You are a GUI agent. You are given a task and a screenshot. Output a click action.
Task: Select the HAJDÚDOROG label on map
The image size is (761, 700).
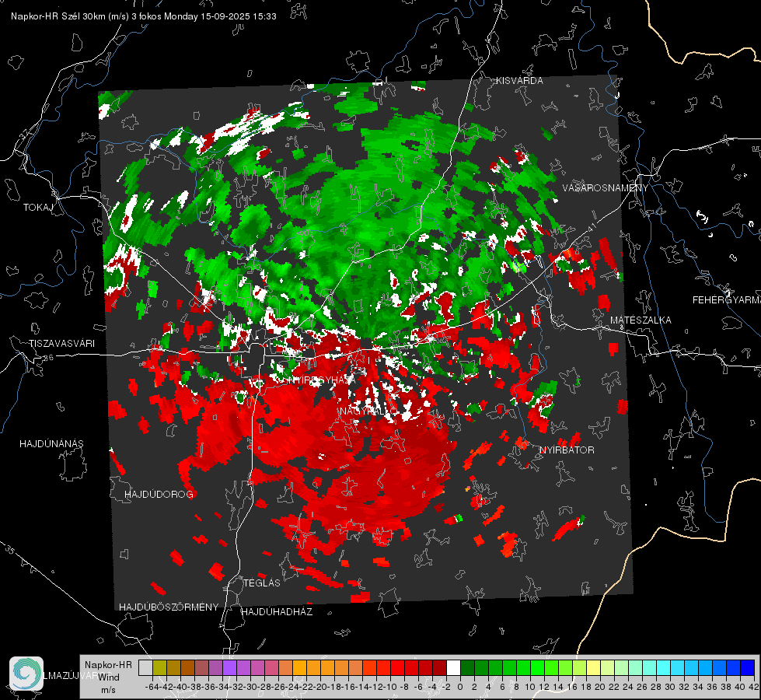click(x=159, y=494)
